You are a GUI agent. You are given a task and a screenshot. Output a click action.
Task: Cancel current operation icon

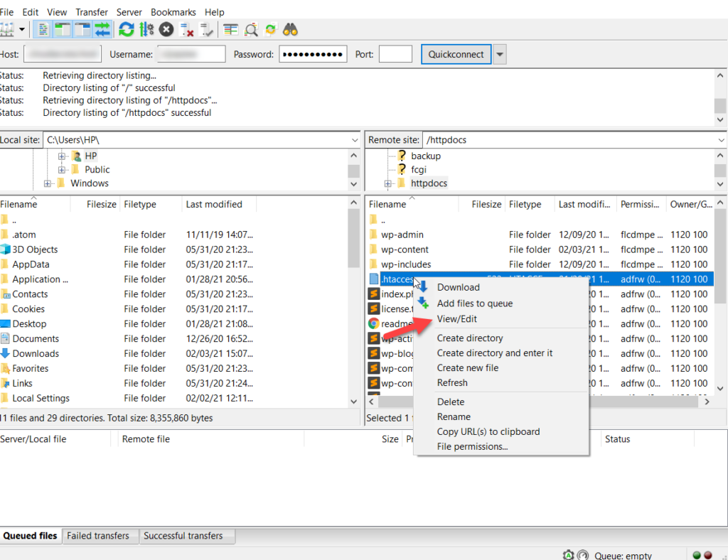click(166, 30)
